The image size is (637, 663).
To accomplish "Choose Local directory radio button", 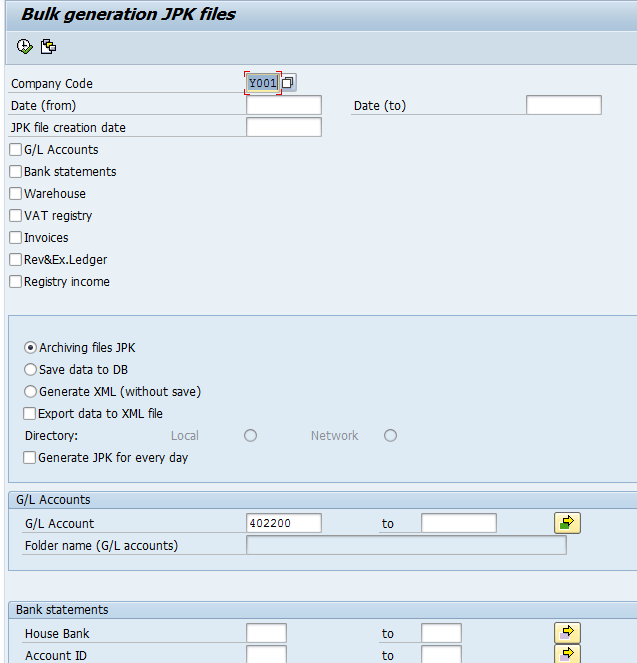I will pyautogui.click(x=251, y=436).
